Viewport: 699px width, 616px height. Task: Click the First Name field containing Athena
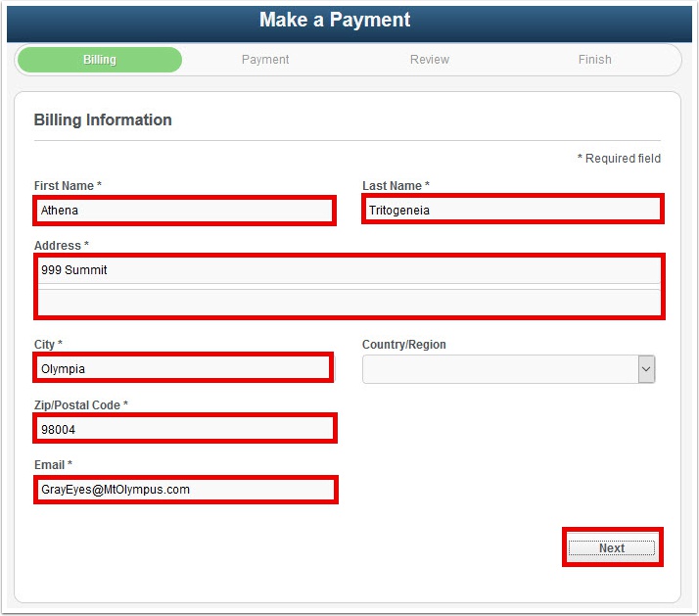184,210
